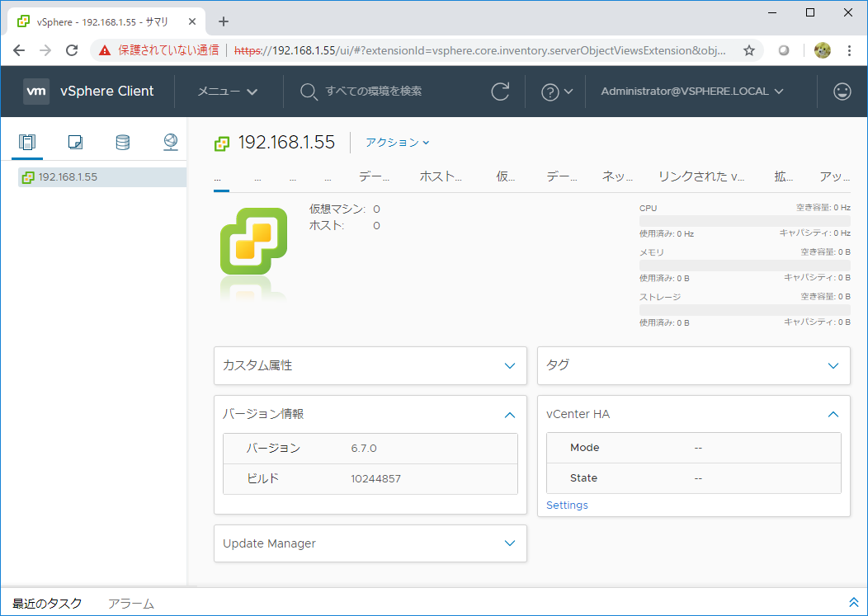Click the ストレージ usage bar
Image resolution: width=868 pixels, height=616 pixels.
point(744,309)
